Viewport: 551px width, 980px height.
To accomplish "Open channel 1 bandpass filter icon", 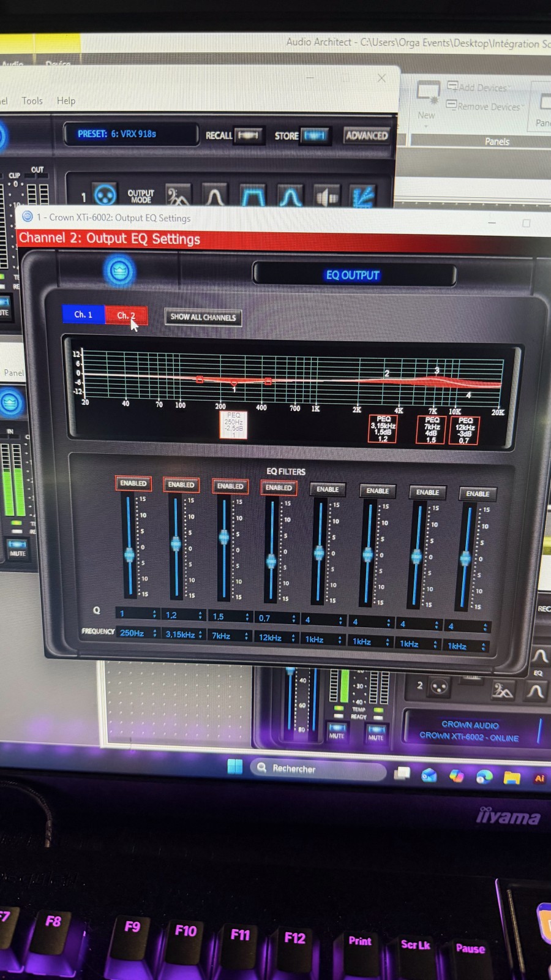I will point(252,197).
